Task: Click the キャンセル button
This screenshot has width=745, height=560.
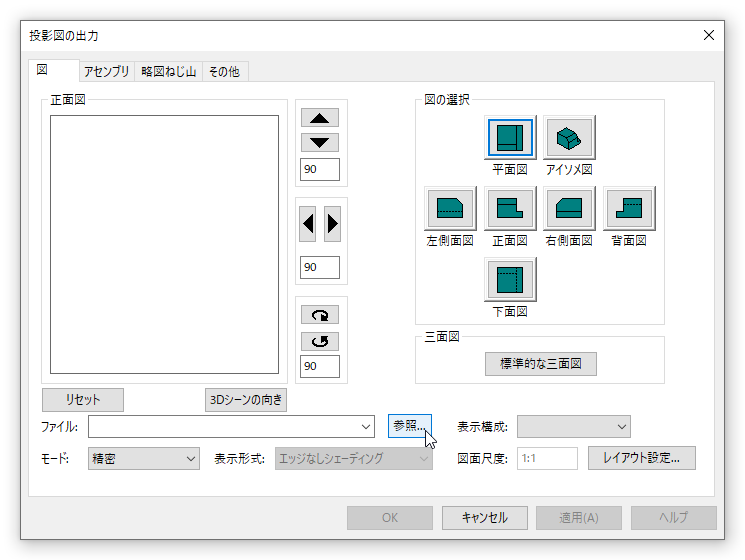Action: [x=485, y=518]
